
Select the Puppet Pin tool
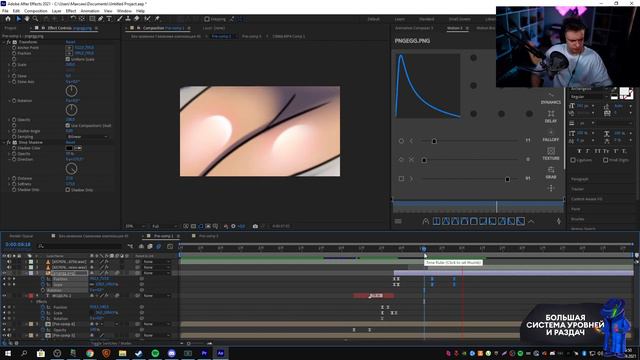pyautogui.click(x=157, y=19)
